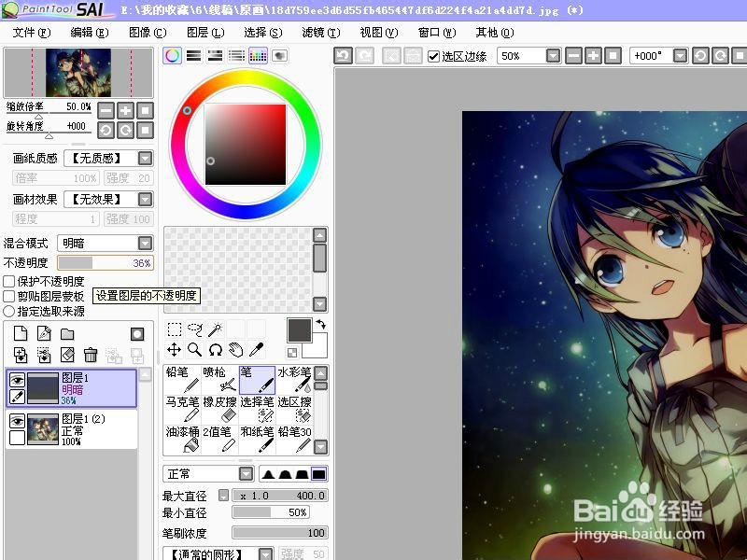This screenshot has width=747, height=560.
Task: Select the move layer tool
Action: (x=175, y=349)
